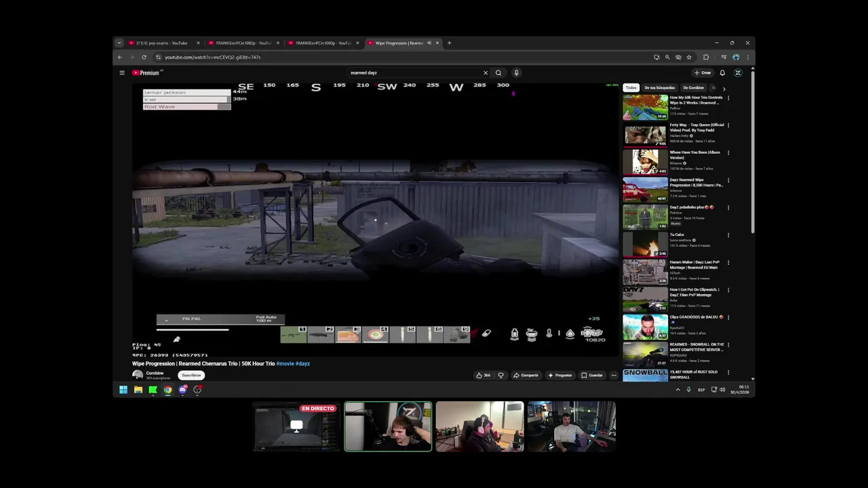Click the video player area

(x=376, y=218)
